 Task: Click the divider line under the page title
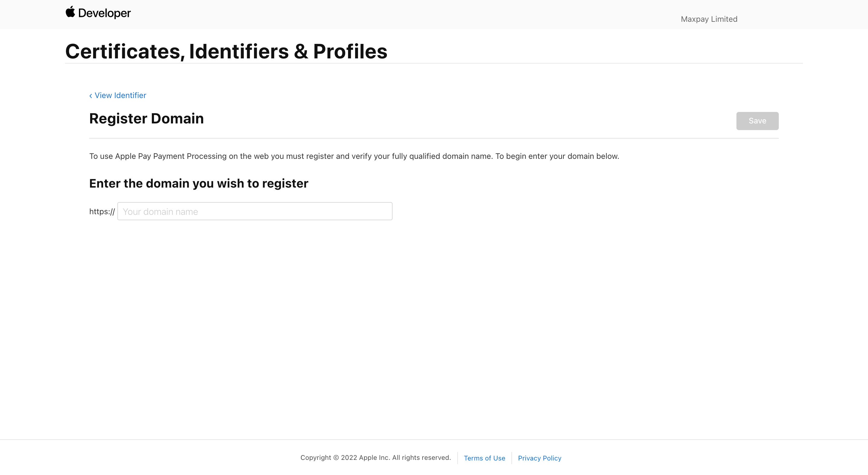[434, 63]
